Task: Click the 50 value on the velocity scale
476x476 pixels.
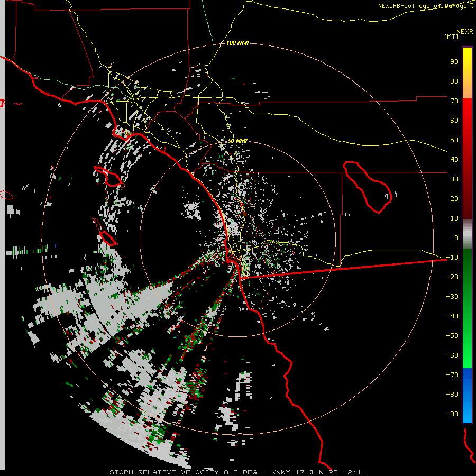Action: (x=454, y=140)
